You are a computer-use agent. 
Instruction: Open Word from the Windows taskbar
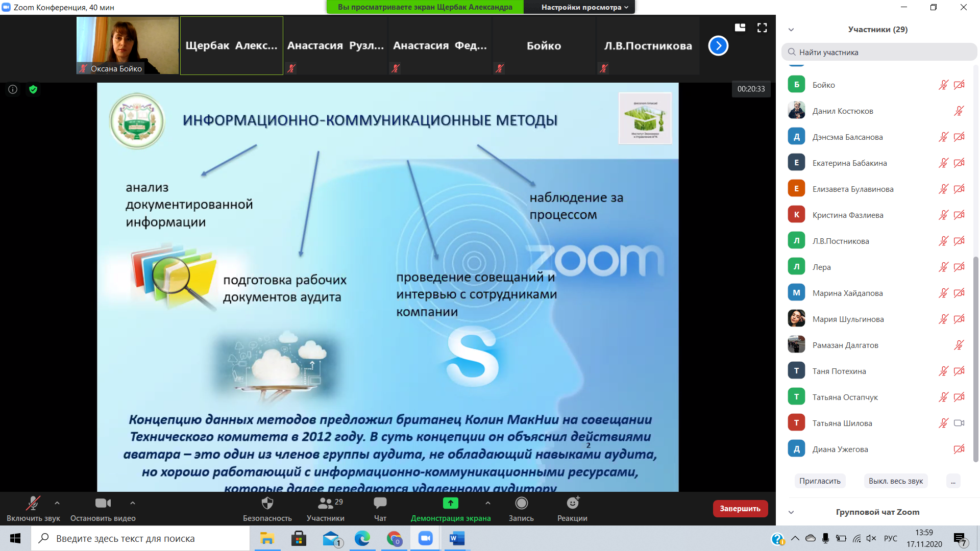coord(456,538)
